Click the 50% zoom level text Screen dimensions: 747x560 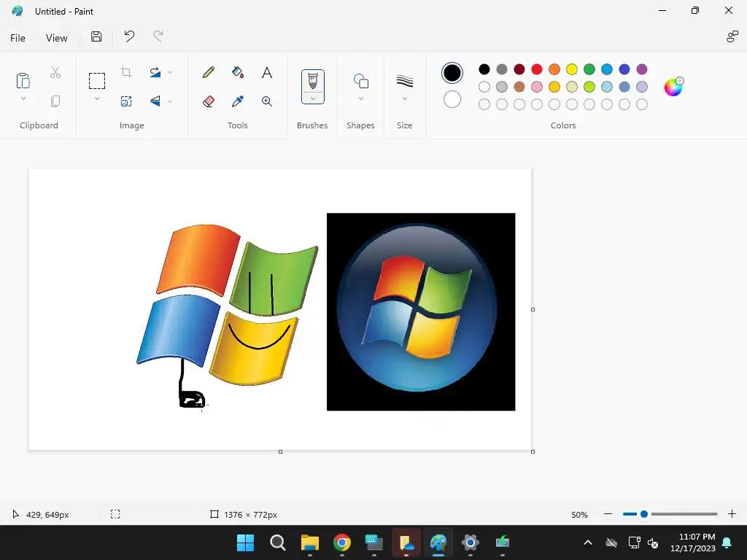579,514
